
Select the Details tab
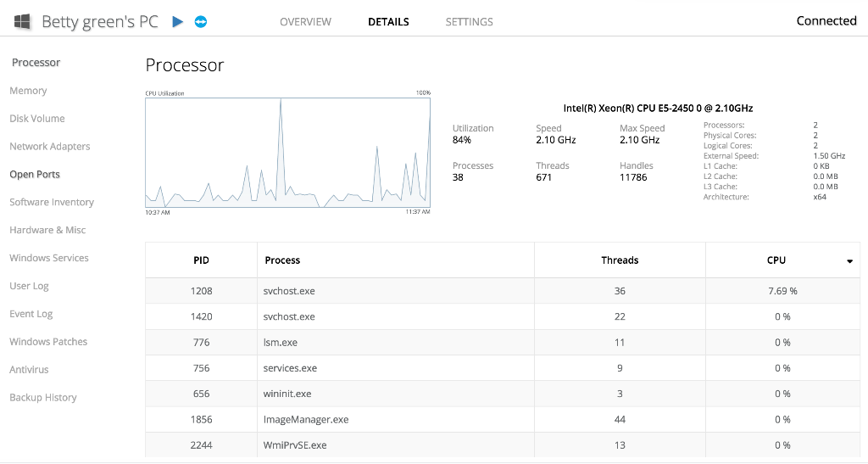pyautogui.click(x=388, y=21)
